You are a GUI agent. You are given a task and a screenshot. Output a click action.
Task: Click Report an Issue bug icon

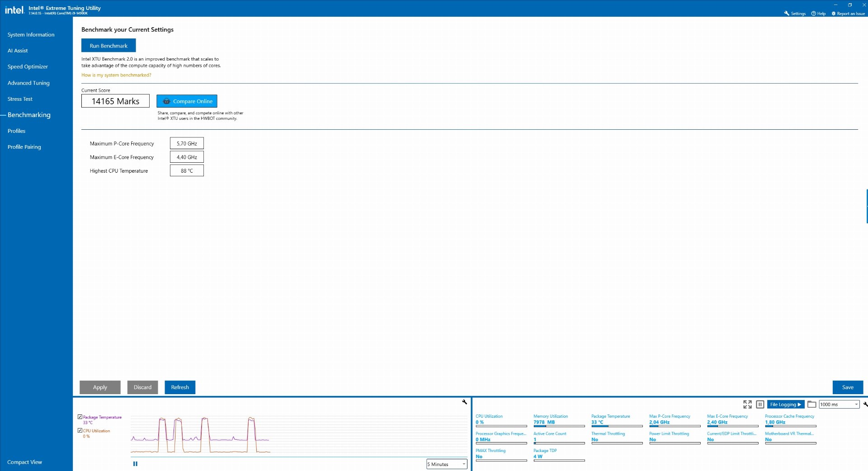coord(834,14)
